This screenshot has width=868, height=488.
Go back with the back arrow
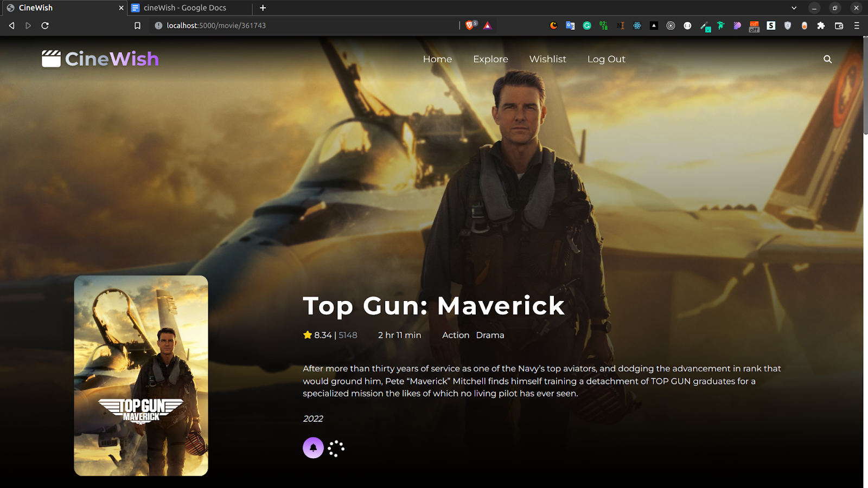point(11,25)
